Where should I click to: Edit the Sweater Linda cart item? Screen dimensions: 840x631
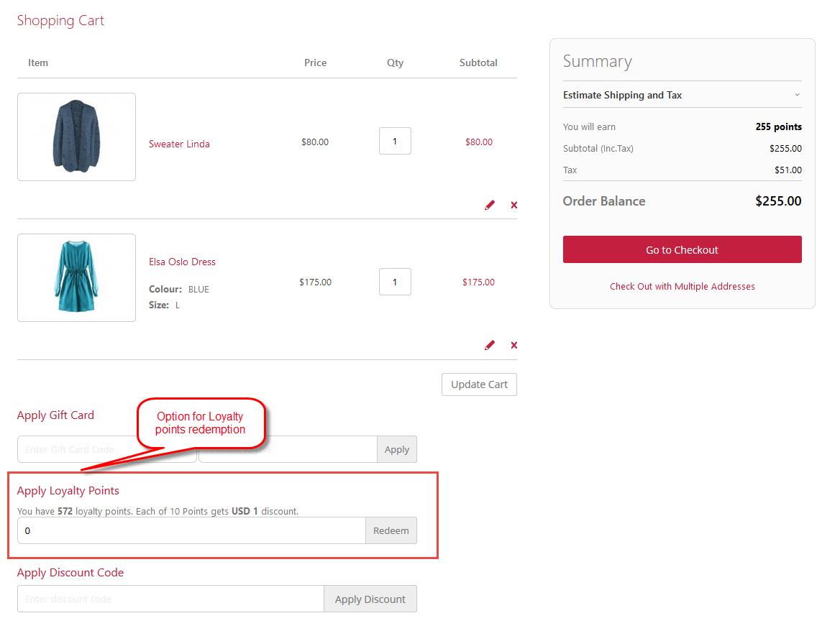(x=490, y=205)
